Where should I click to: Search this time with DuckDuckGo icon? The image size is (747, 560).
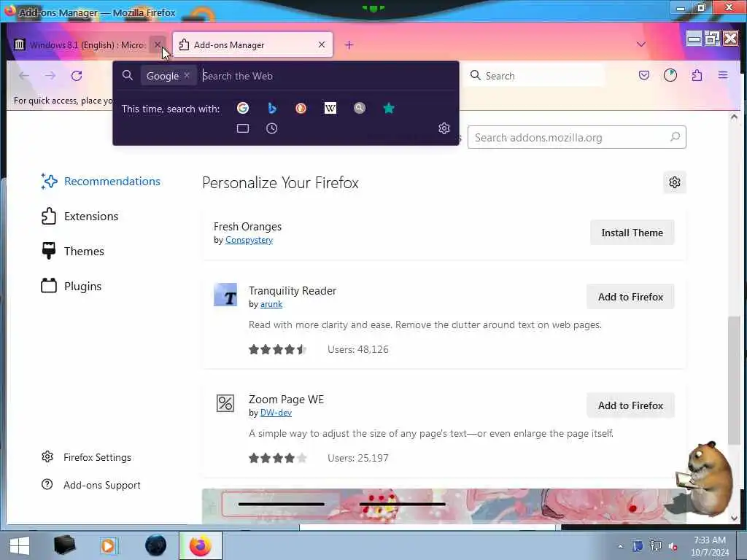301,109
